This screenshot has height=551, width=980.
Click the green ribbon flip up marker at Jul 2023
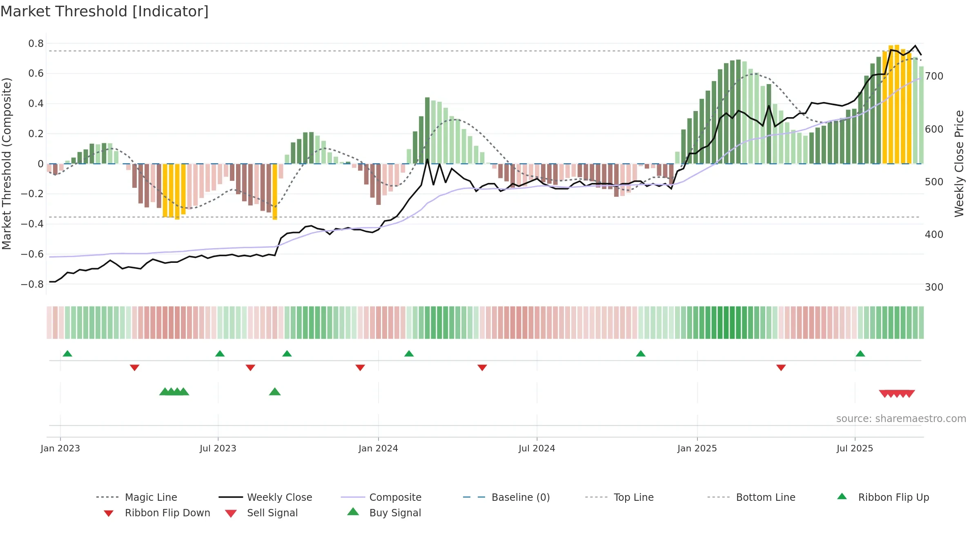[220, 353]
